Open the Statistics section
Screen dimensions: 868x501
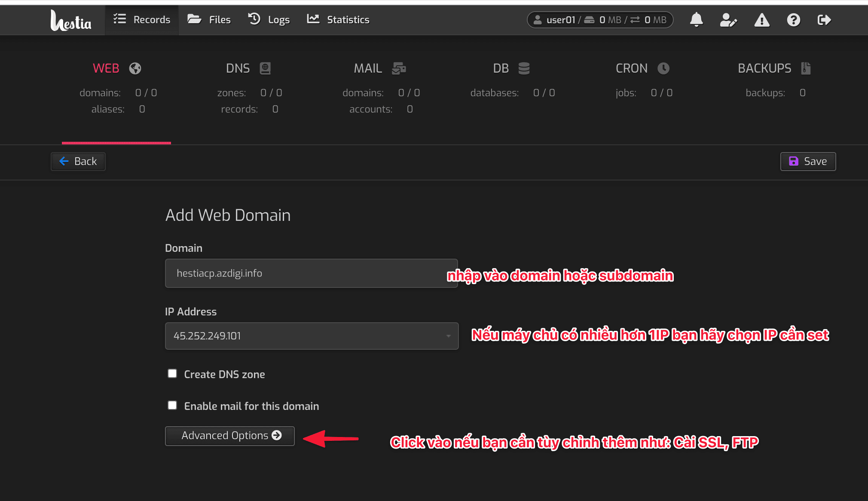coord(338,19)
